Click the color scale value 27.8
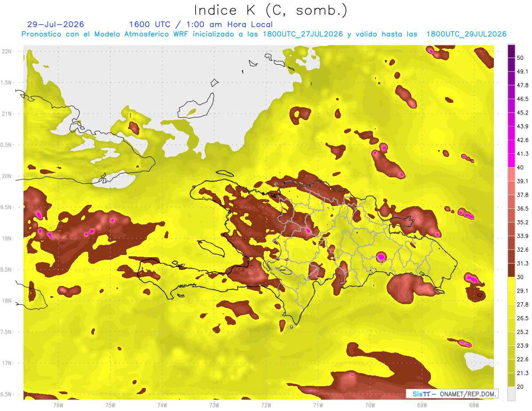 point(523,305)
